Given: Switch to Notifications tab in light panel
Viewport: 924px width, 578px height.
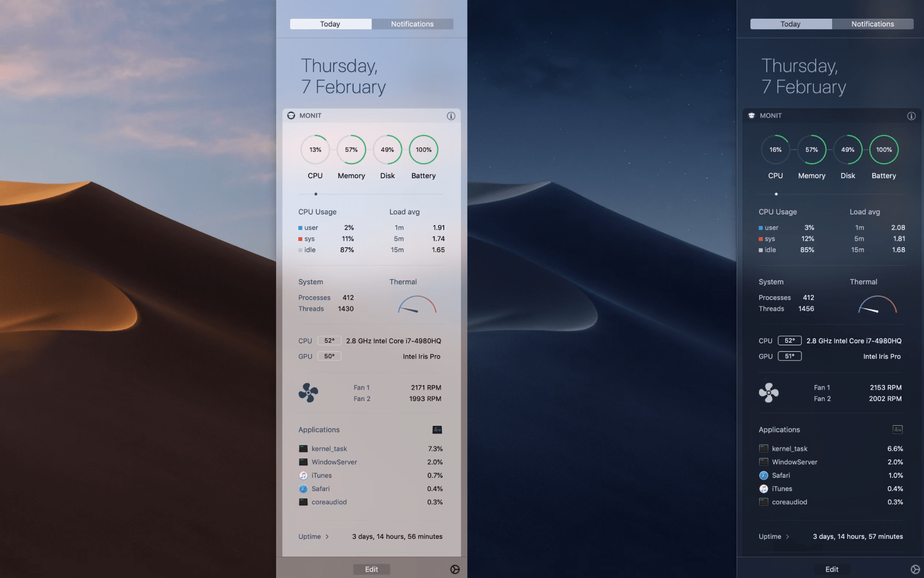Looking at the screenshot, I should [412, 24].
